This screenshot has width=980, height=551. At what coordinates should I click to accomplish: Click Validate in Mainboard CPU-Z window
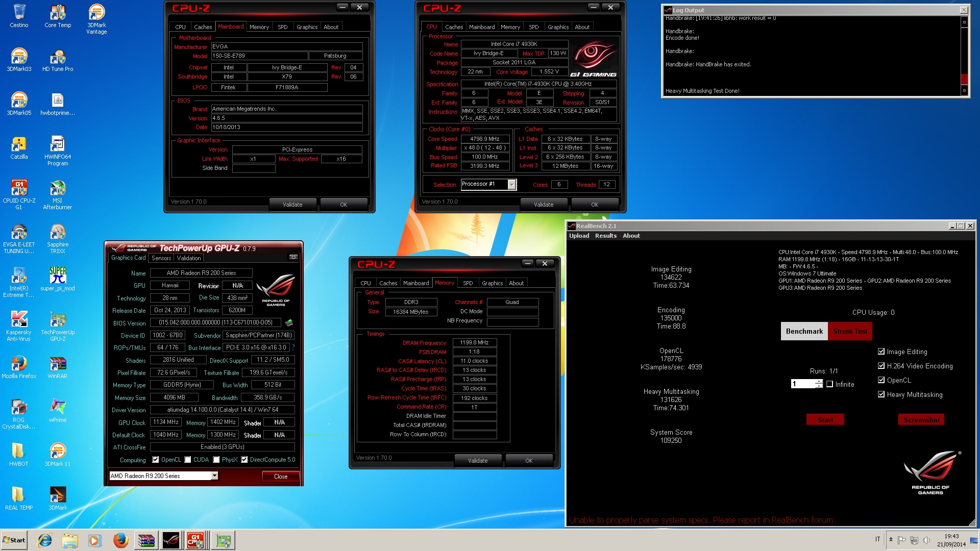pyautogui.click(x=292, y=205)
